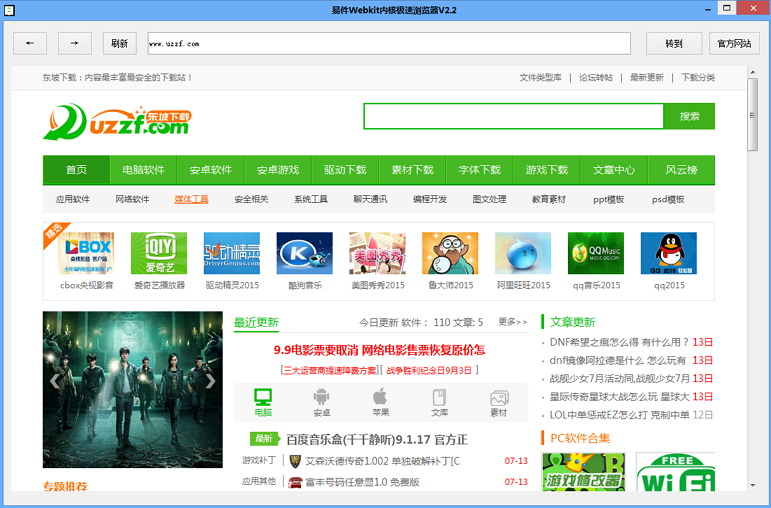Screen dimensions: 771x508
Task: Click the 刷新 refresh button
Action: pos(119,43)
